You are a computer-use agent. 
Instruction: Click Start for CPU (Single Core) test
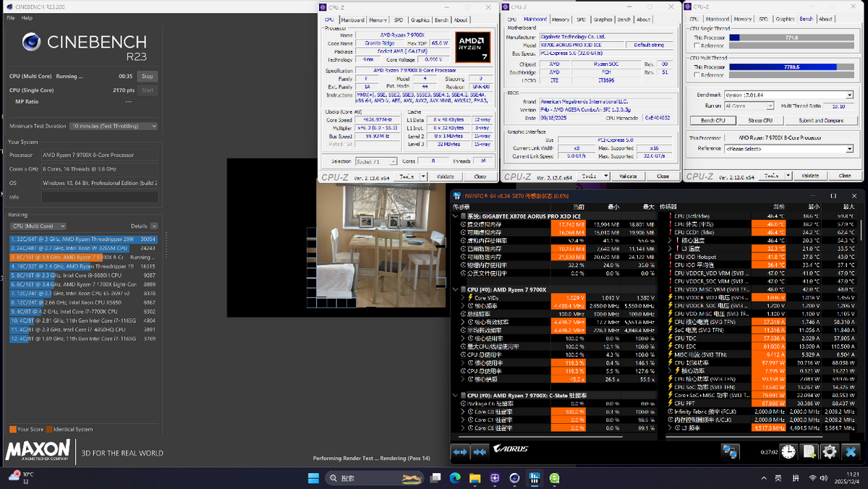coord(147,90)
